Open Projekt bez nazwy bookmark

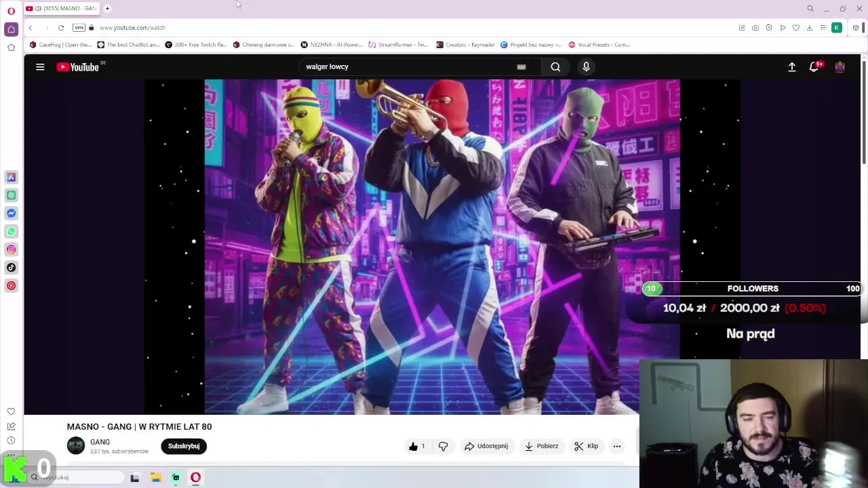(x=531, y=45)
